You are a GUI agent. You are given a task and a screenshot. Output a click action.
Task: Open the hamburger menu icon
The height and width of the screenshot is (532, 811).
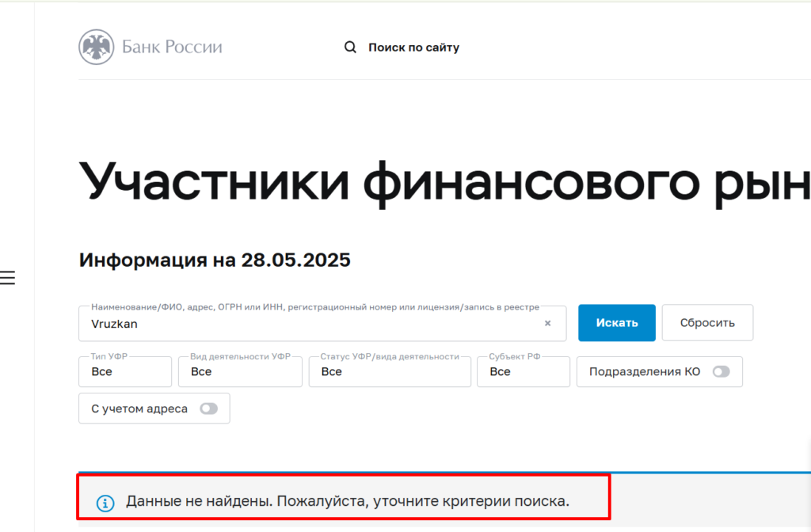pyautogui.click(x=7, y=278)
